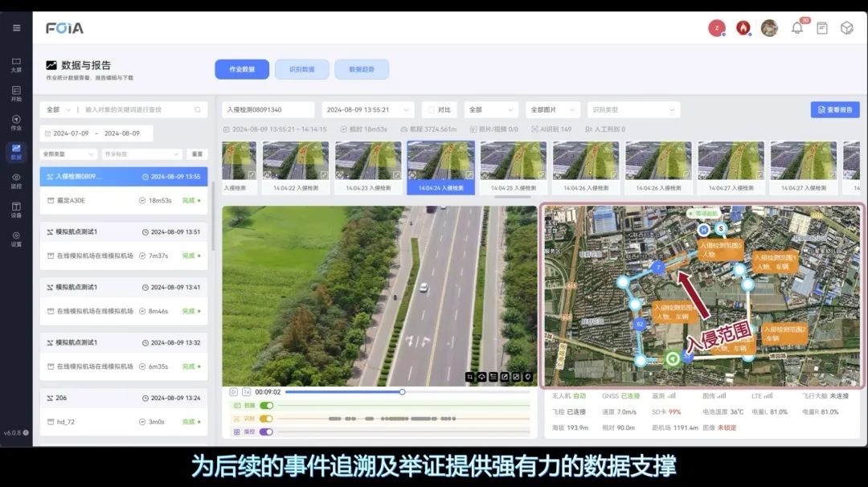The width and height of the screenshot is (868, 487).
Task: Switch to the 数据趋势 tab
Action: tap(362, 69)
